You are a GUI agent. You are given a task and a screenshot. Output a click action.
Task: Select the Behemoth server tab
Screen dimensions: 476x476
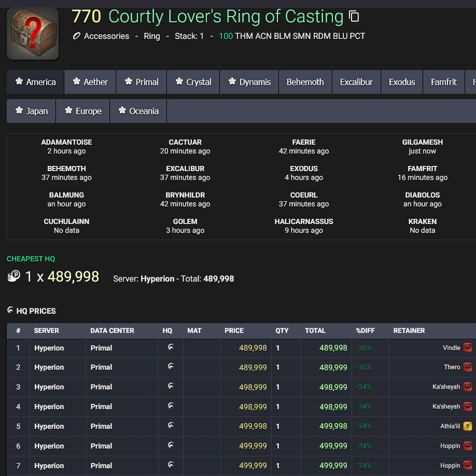coord(305,82)
